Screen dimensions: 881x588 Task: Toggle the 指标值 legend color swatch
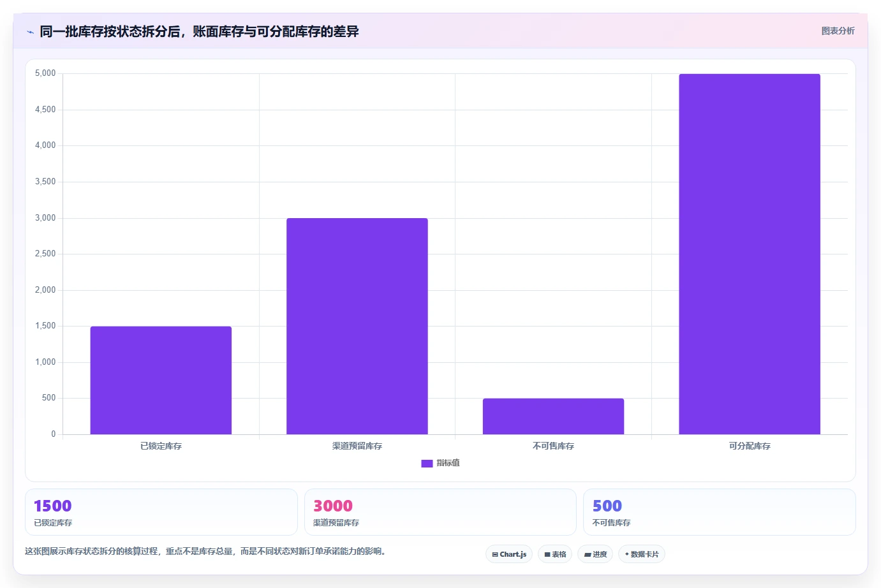click(x=427, y=464)
